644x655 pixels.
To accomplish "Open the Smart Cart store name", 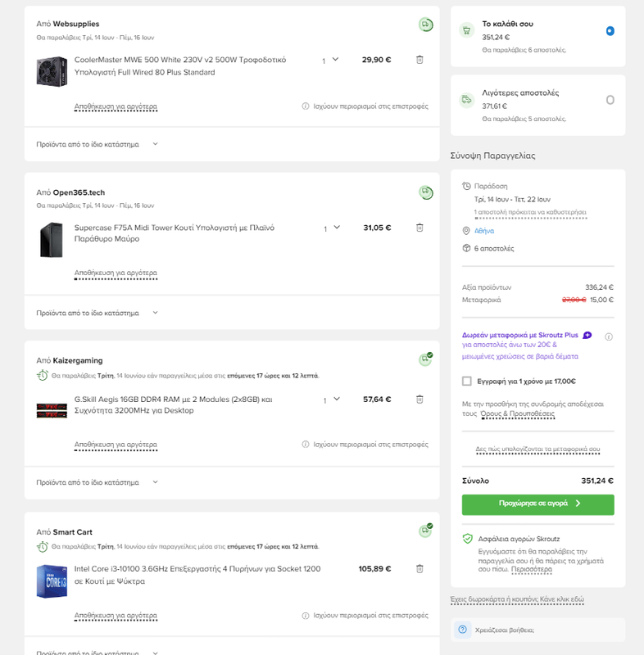I will [x=72, y=532].
